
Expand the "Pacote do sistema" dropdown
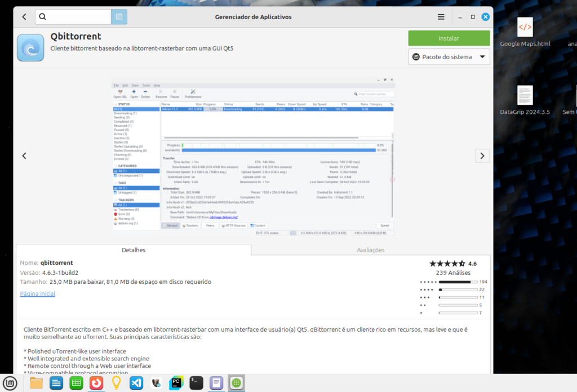point(449,57)
